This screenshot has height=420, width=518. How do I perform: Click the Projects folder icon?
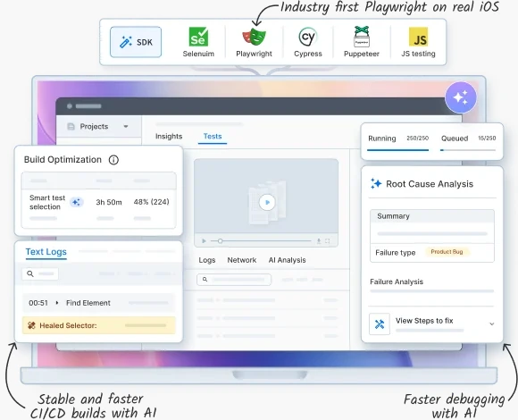click(x=71, y=127)
